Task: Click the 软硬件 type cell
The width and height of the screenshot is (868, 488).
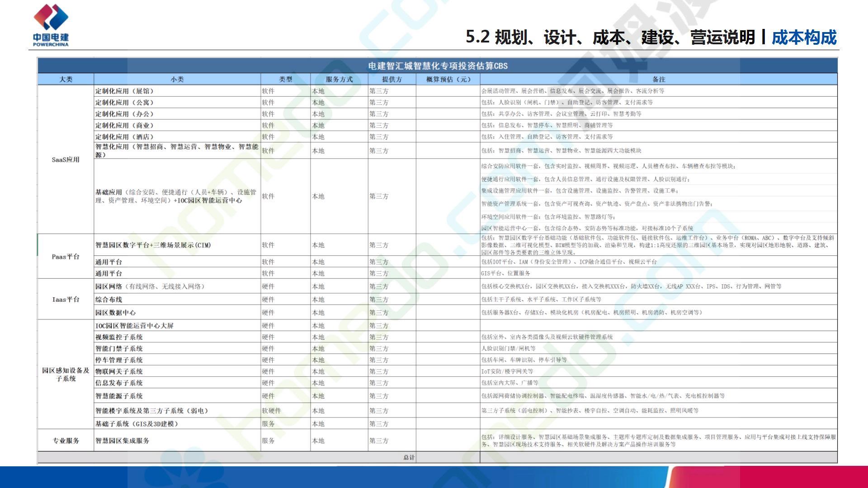Action: pos(271,411)
